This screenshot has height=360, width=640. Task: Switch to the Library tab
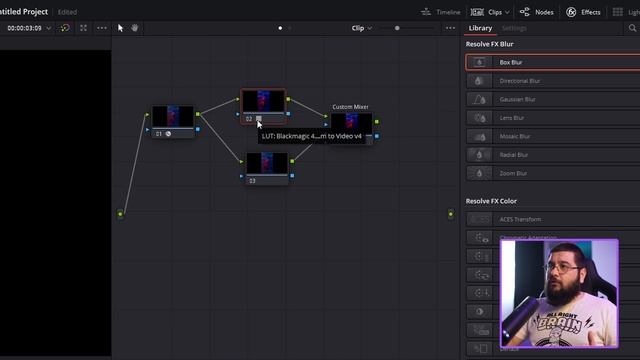(x=480, y=28)
